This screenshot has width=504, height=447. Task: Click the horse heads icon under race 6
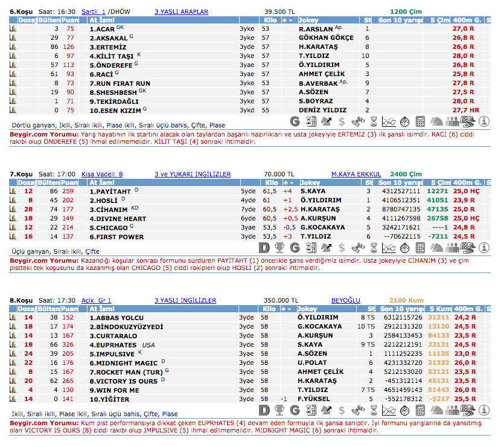(x=436, y=121)
